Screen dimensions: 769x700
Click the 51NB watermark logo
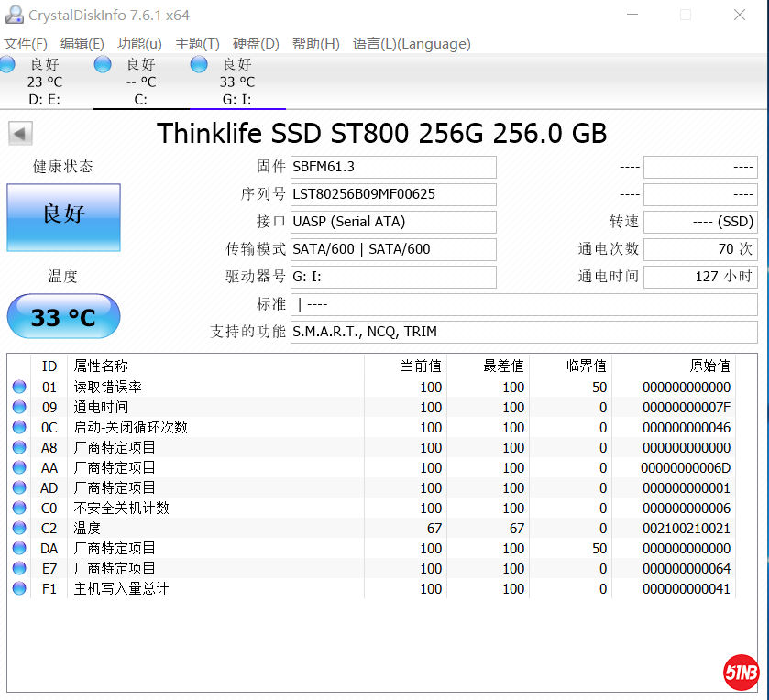741,672
